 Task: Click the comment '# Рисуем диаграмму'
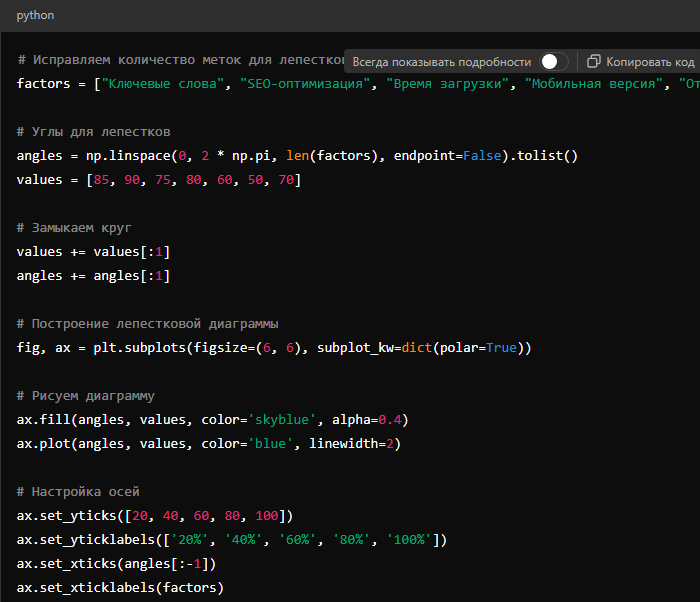[x=85, y=395]
